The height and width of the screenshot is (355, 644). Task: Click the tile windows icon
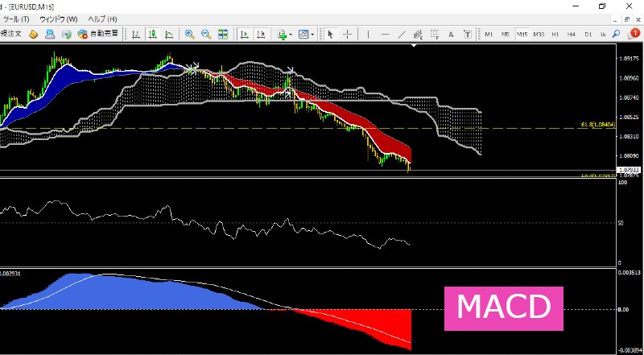tap(223, 34)
